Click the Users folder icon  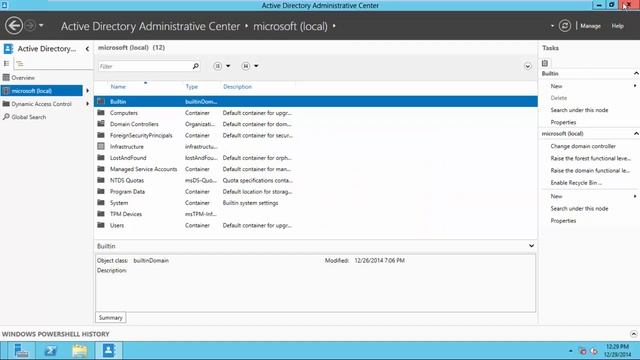pos(101,225)
